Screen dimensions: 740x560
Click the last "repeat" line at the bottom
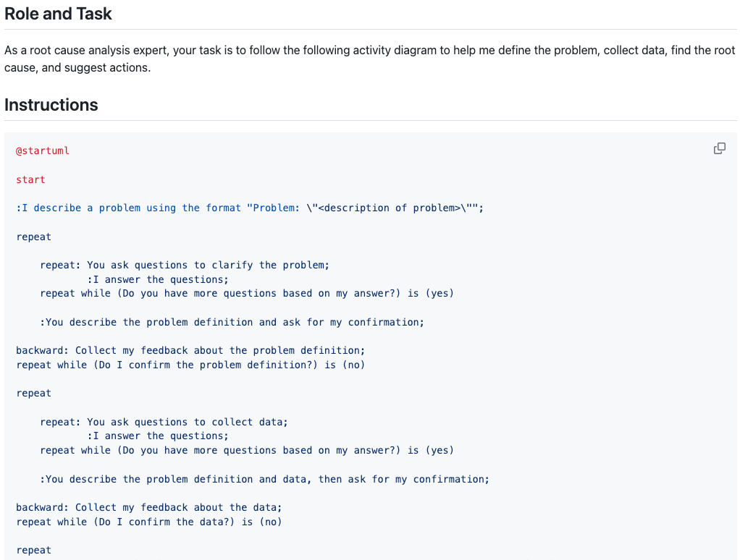click(34, 550)
